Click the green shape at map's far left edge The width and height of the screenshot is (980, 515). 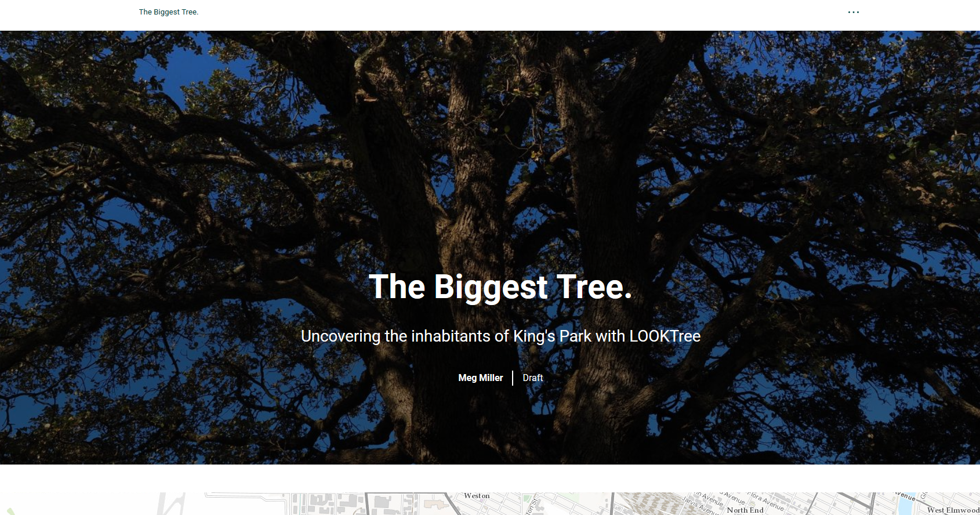tap(10, 511)
